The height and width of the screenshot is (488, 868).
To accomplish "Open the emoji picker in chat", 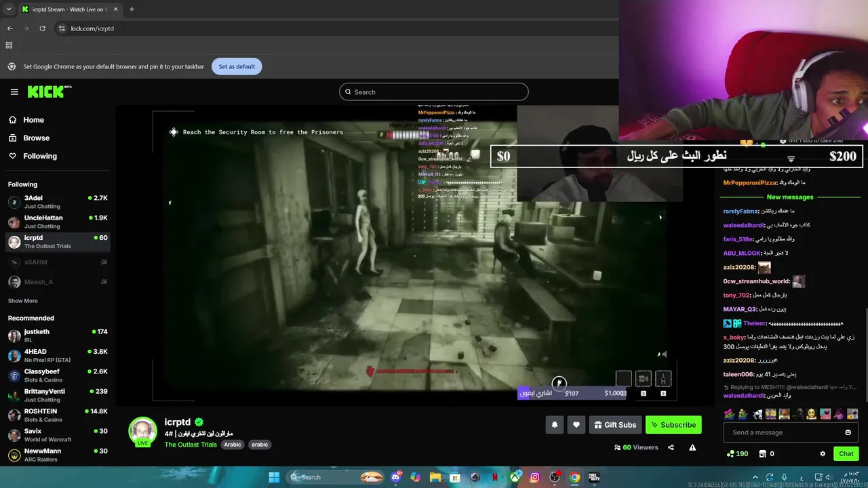I will 848,432.
